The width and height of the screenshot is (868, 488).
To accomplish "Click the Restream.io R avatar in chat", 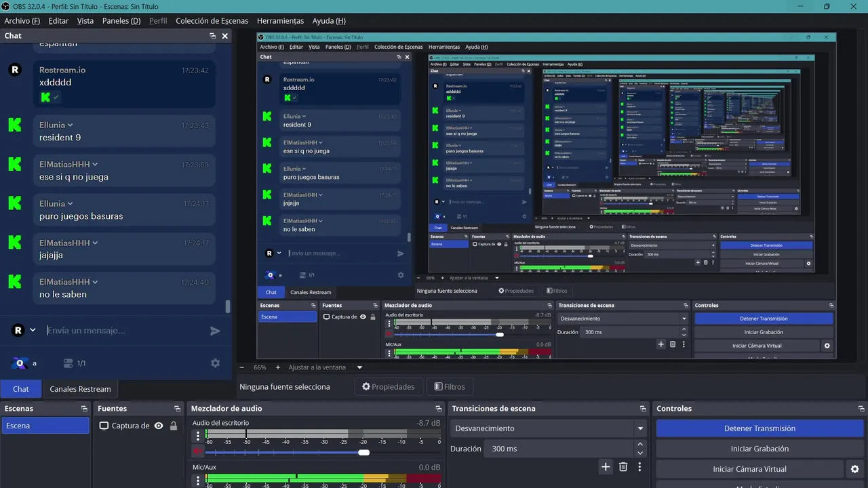I will click(x=15, y=69).
